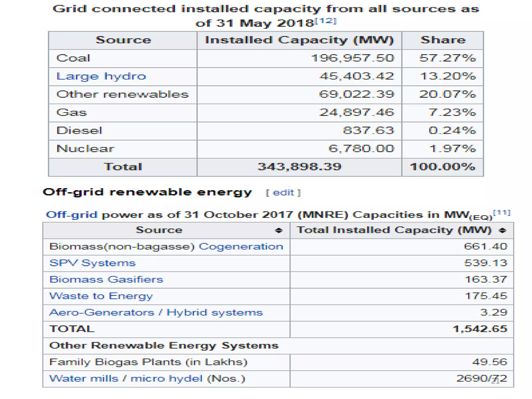Open citation reference 11 superscript
Image resolution: width=532 pixels, height=399 pixels.
pos(502,213)
